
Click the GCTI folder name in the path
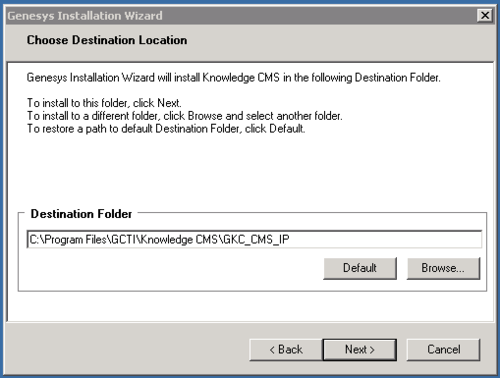click(122, 240)
